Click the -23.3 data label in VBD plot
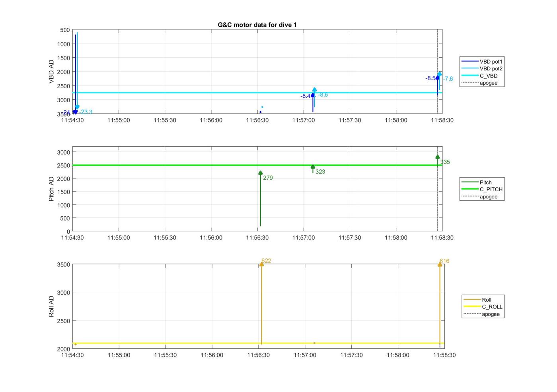 click(x=86, y=112)
